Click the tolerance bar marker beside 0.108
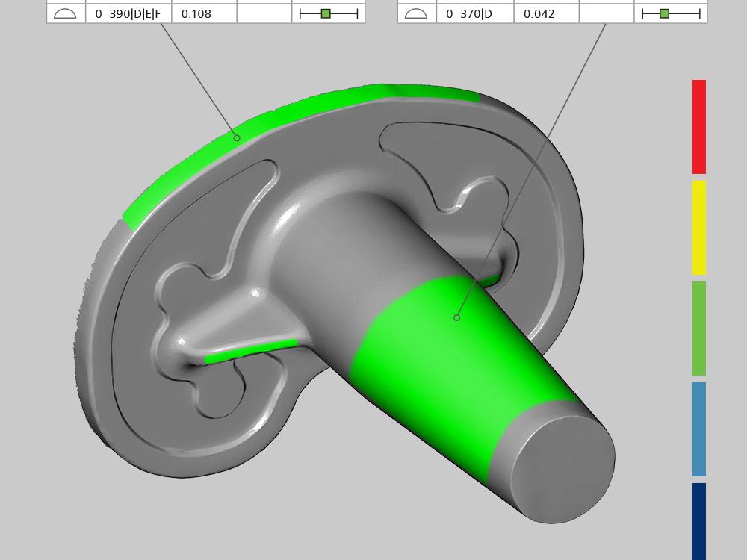747x560 pixels. click(326, 13)
